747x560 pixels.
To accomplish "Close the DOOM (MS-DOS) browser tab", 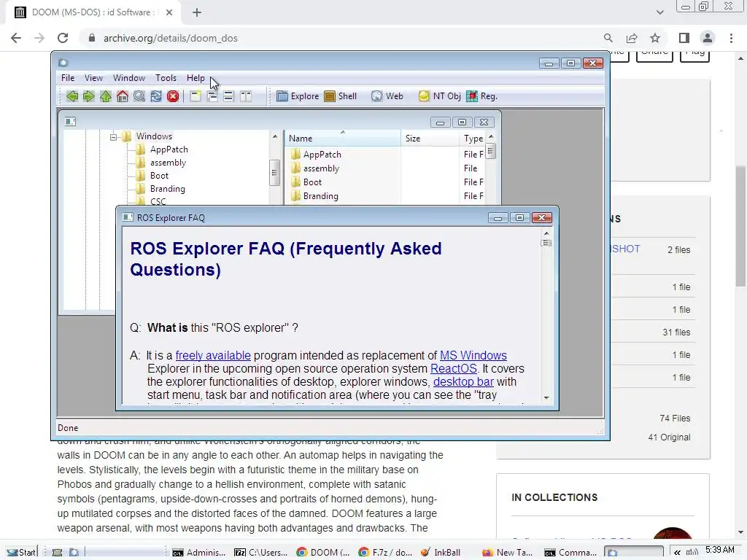I will (169, 12).
